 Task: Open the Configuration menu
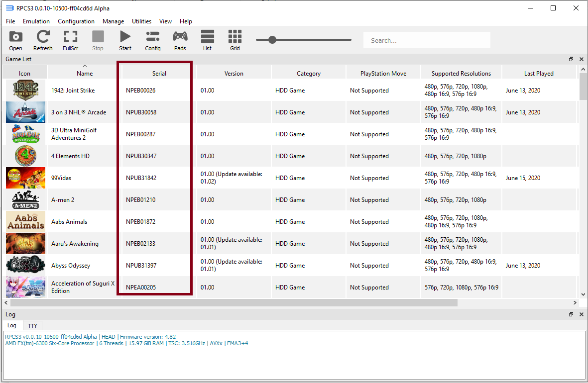76,21
